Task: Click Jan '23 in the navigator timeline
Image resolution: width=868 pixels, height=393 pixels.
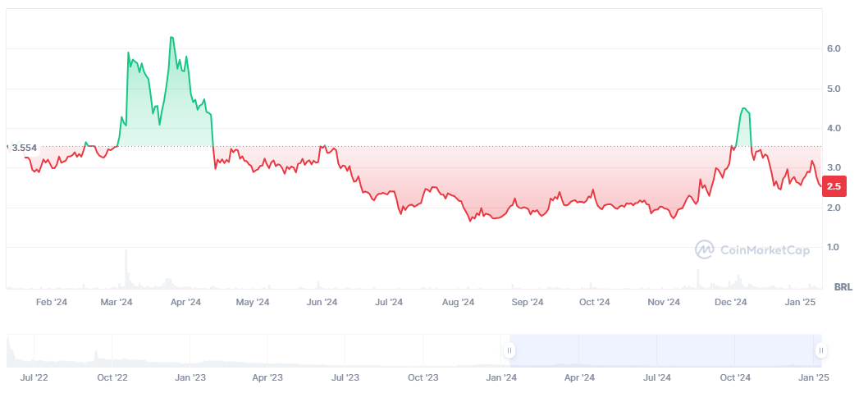Action: pyautogui.click(x=190, y=377)
